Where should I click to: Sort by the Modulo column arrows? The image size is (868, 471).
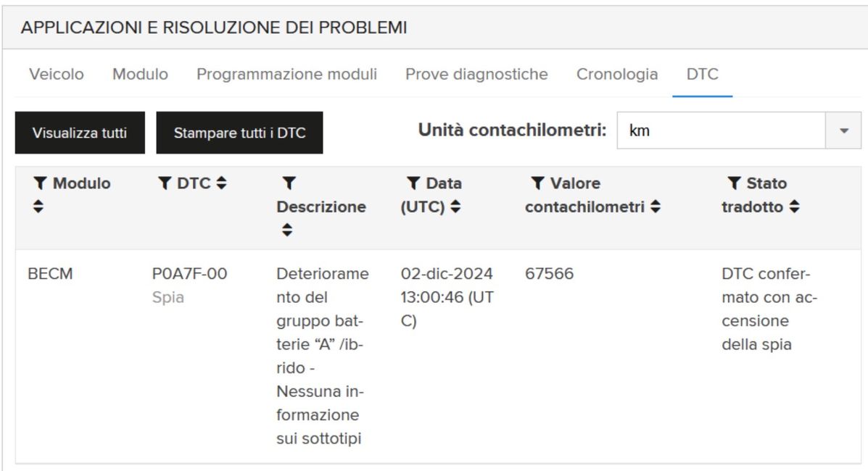[x=38, y=207]
